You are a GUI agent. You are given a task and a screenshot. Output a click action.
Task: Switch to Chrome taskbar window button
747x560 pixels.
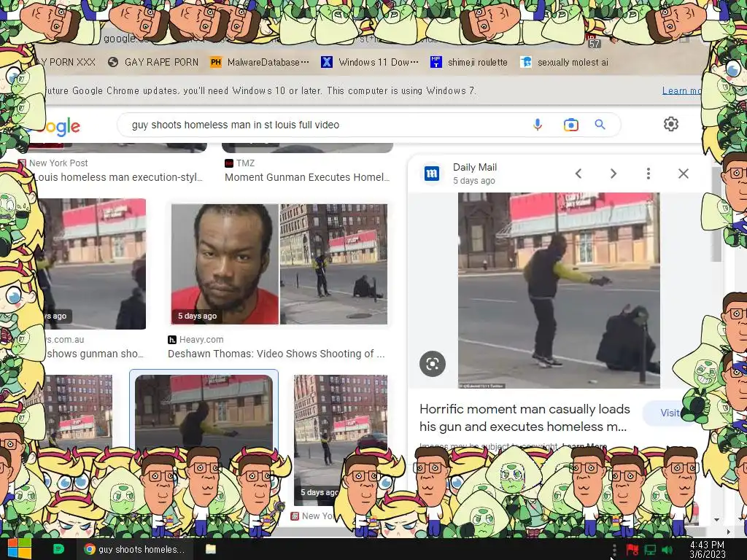pos(135,549)
